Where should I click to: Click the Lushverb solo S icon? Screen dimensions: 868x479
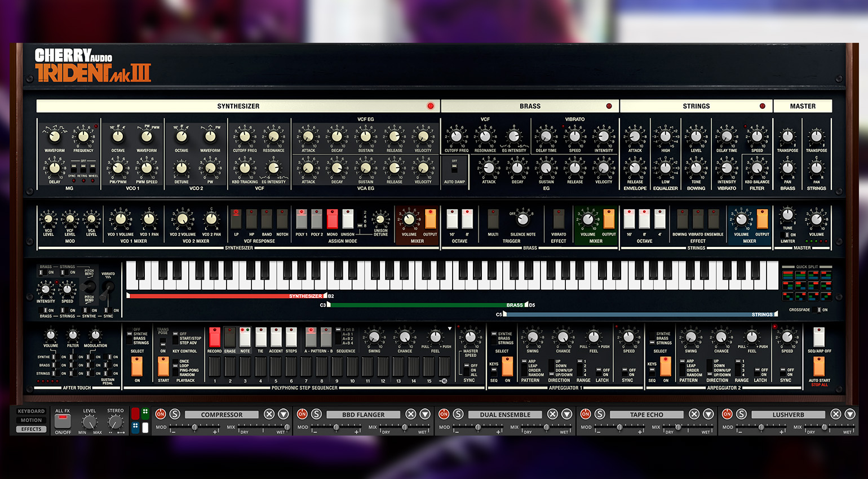[742, 414]
